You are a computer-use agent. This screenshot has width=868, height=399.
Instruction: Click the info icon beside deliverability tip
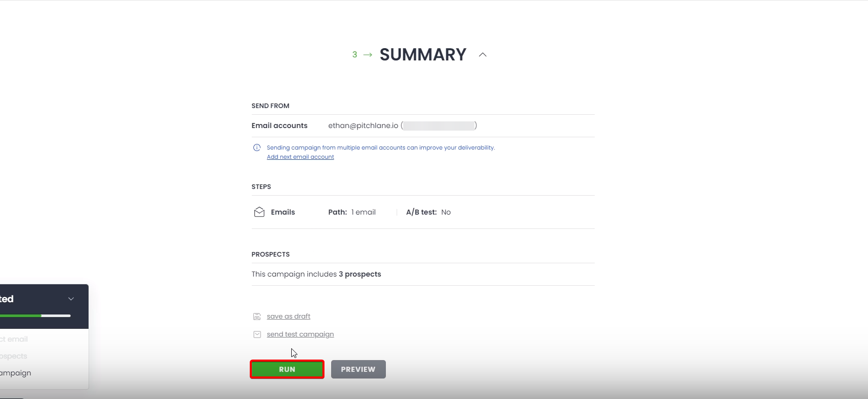257,148
